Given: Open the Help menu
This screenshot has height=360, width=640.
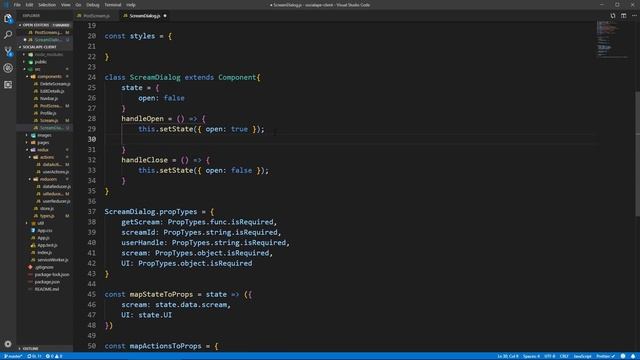Looking at the screenshot, I should click(x=131, y=5).
